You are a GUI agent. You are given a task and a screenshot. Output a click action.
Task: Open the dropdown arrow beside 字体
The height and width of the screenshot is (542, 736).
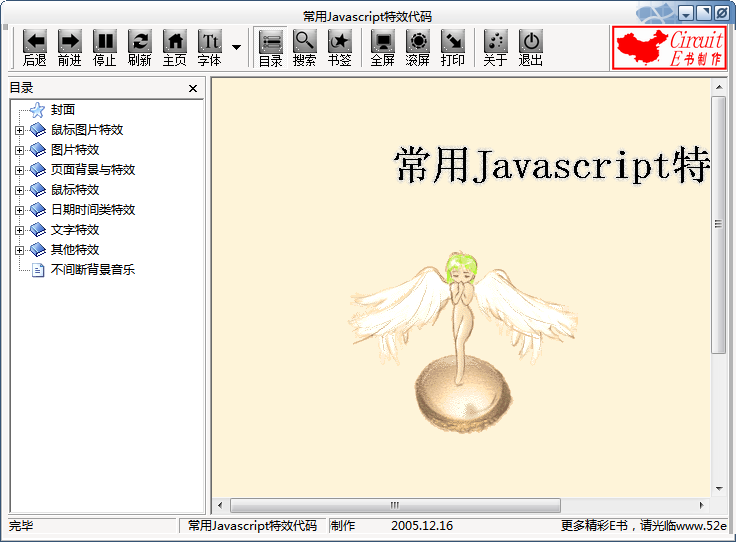[x=237, y=47]
